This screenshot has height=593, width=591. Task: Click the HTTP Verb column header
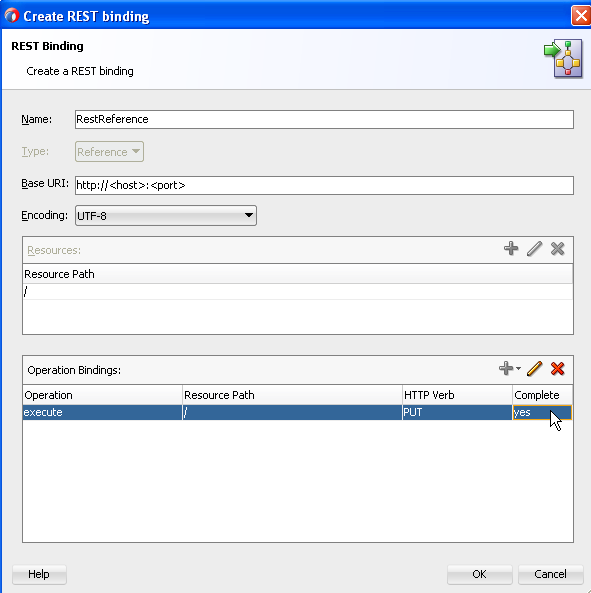point(458,395)
